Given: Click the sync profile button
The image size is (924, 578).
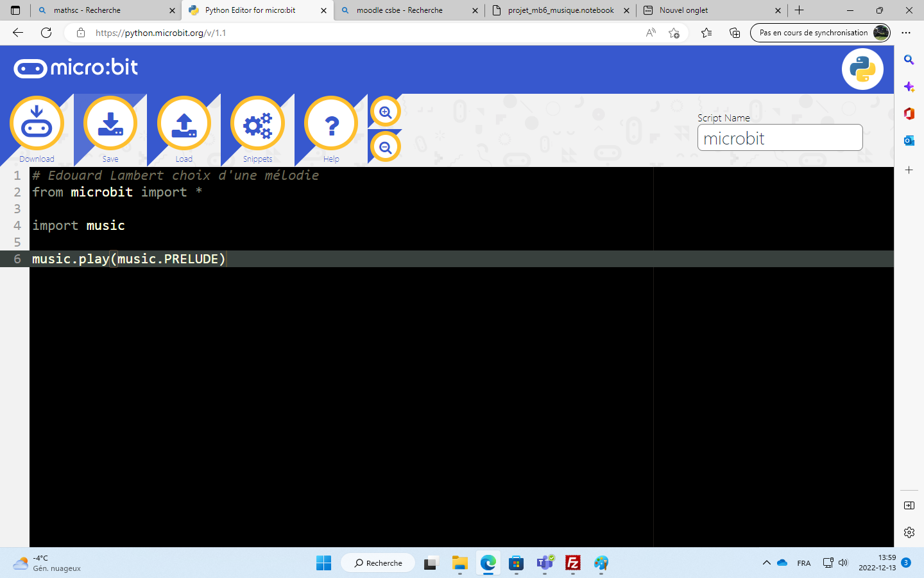Looking at the screenshot, I should (821, 33).
